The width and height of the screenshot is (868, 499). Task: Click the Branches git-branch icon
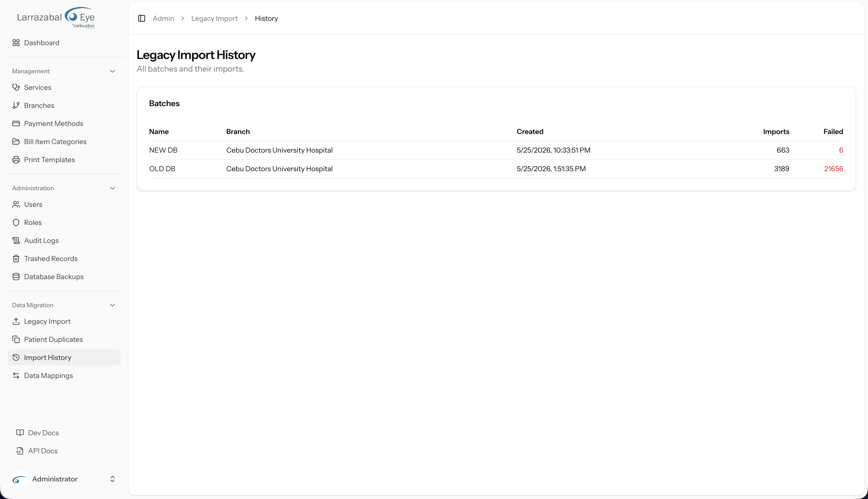(16, 106)
